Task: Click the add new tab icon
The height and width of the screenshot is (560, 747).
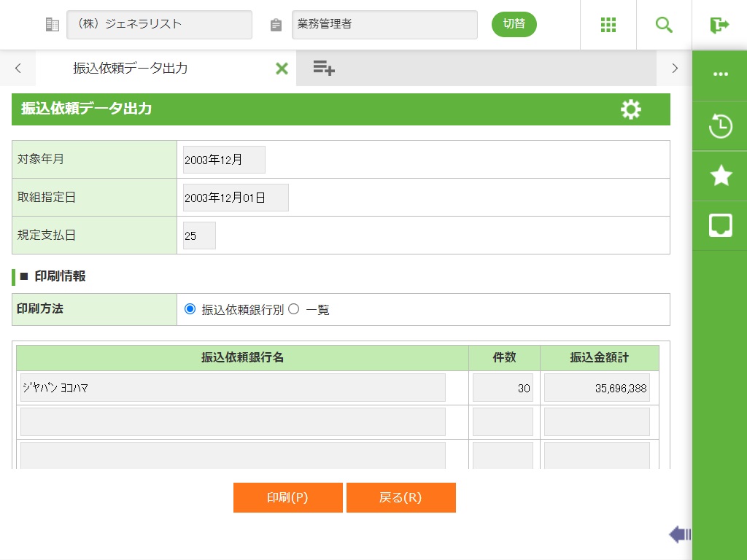Action: [324, 69]
